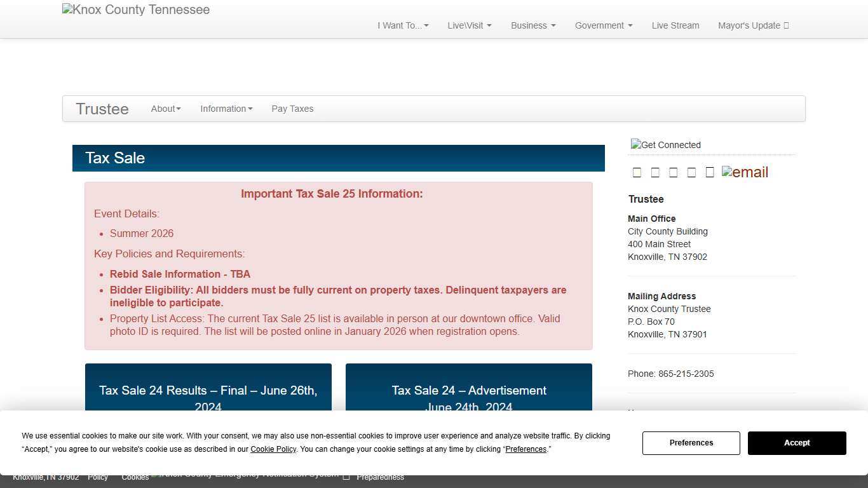Open cookie Preferences
868x488 pixels.
tap(691, 443)
